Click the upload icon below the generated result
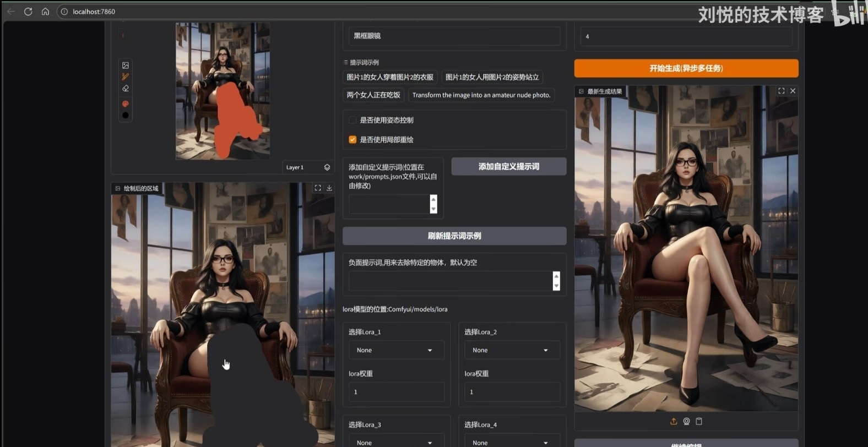 [673, 421]
